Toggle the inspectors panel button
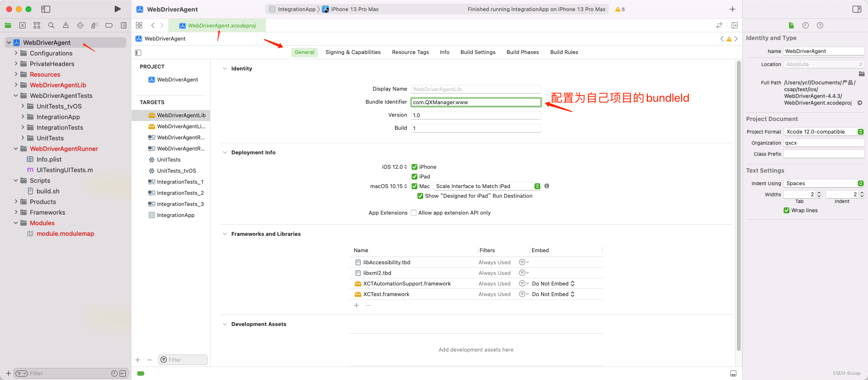Screen dimensions: 868x380 (x=857, y=9)
